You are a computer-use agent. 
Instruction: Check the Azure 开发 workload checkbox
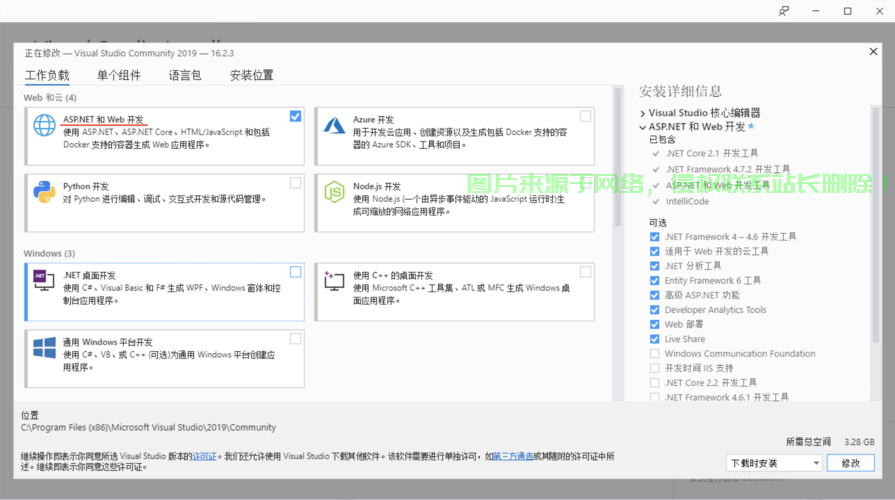click(585, 116)
